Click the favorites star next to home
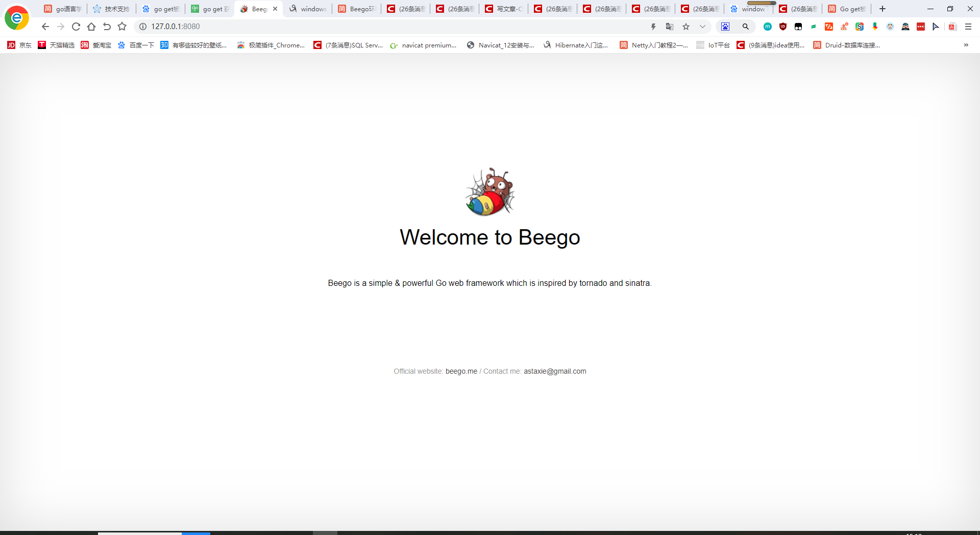This screenshot has width=980, height=535. pos(122,27)
